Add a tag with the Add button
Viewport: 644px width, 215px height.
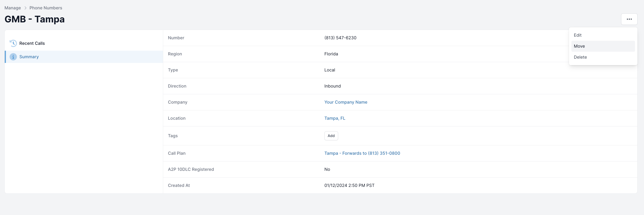click(x=331, y=136)
